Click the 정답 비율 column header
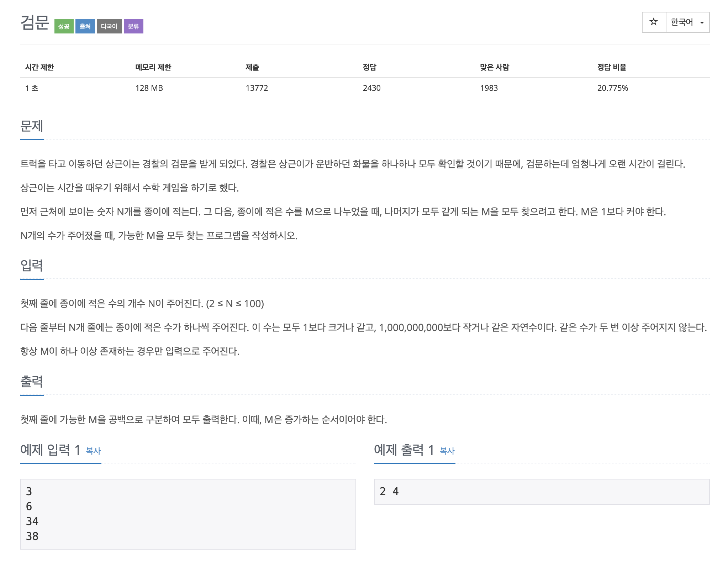Screen dimensions: 728x561 coord(611,67)
